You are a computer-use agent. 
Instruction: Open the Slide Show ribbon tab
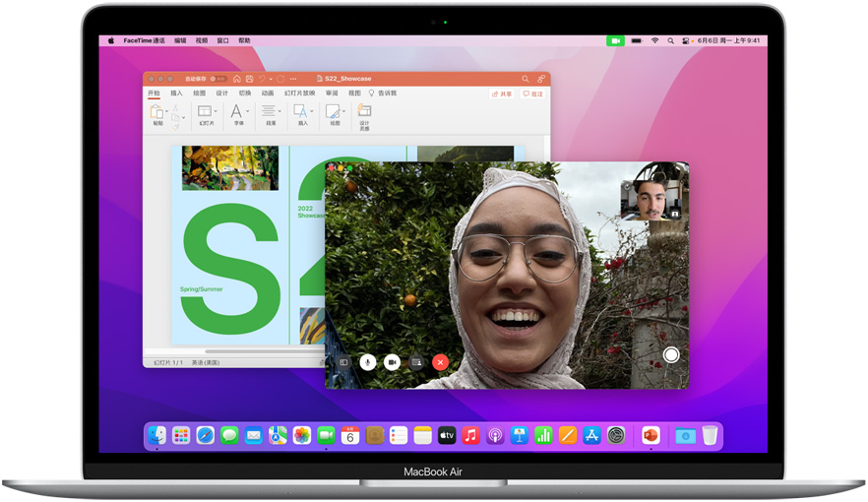300,94
